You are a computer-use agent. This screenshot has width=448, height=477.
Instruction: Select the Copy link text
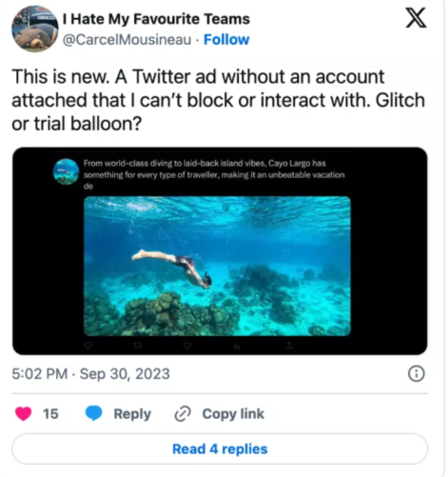pyautogui.click(x=233, y=414)
